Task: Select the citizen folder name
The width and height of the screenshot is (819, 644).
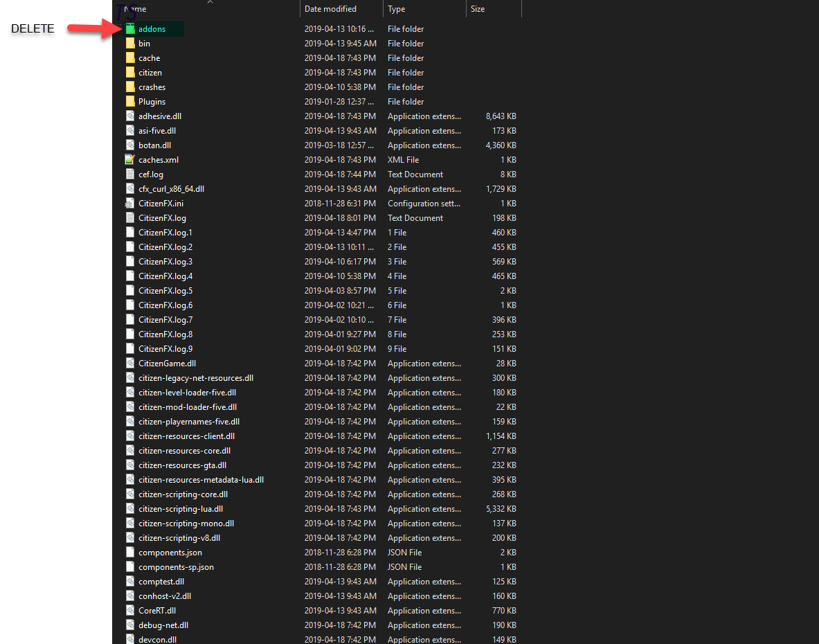Action: coord(150,73)
